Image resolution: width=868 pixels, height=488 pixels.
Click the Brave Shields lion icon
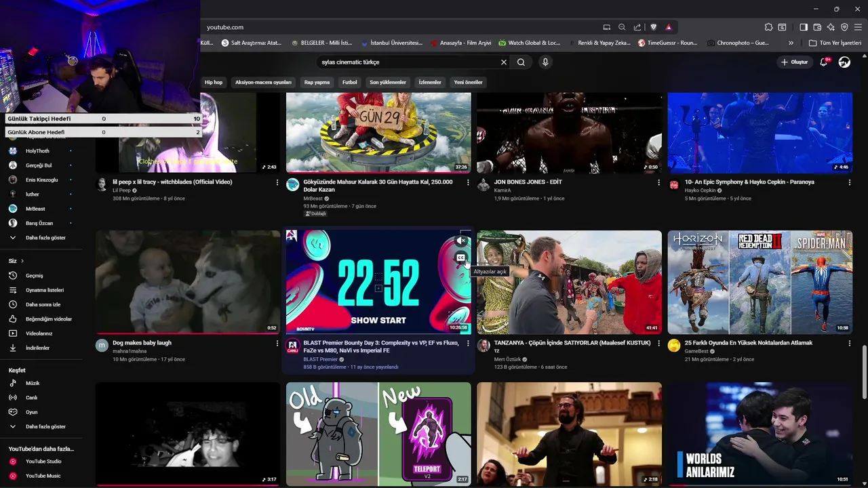pyautogui.click(x=654, y=27)
